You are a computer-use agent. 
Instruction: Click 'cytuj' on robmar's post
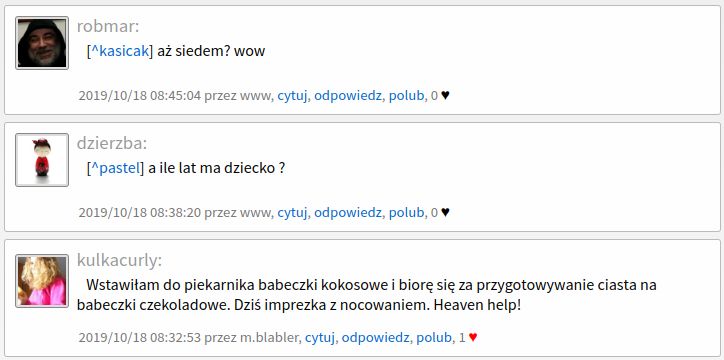292,96
